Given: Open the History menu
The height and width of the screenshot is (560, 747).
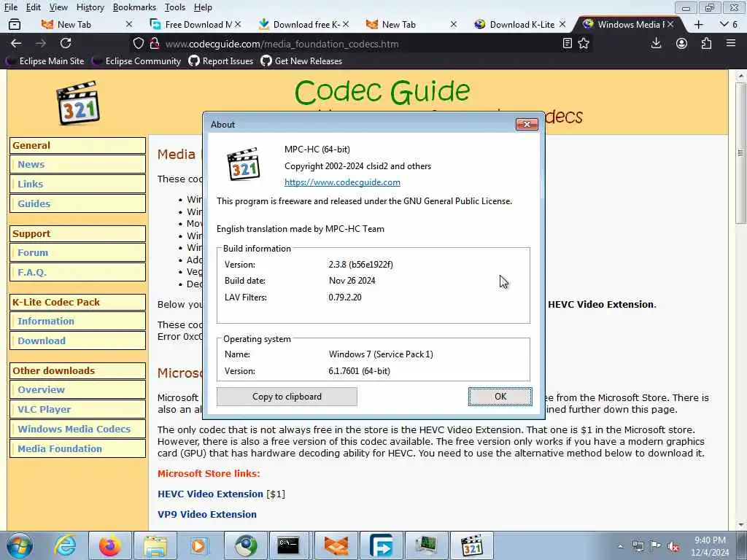Looking at the screenshot, I should (90, 7).
